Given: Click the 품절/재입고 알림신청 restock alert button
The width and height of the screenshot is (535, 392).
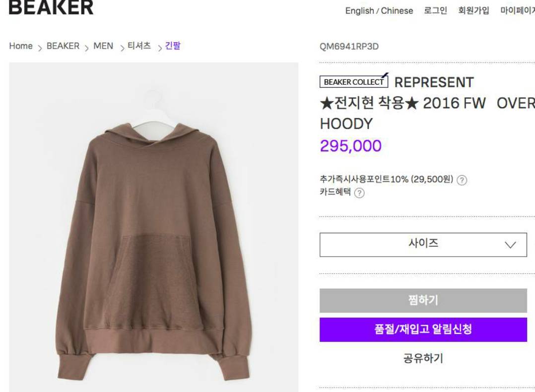Looking at the screenshot, I should coord(423,329).
